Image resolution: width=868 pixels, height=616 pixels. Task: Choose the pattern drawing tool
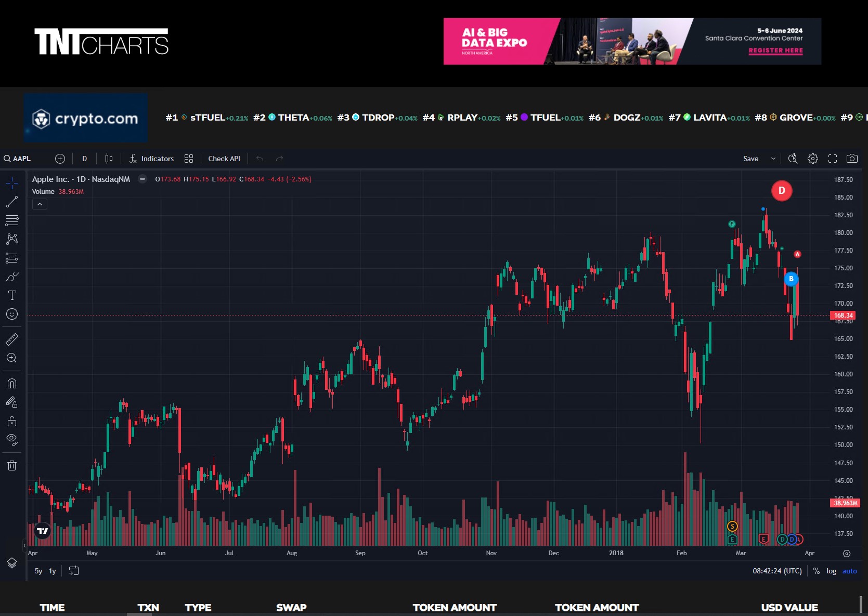12,239
